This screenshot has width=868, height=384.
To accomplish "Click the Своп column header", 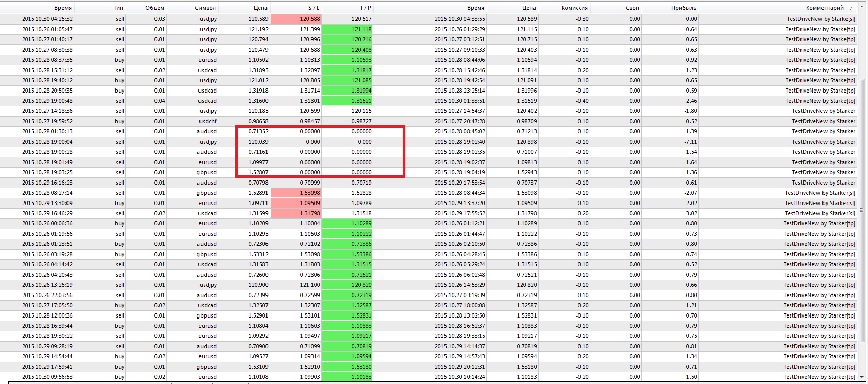I will point(632,8).
